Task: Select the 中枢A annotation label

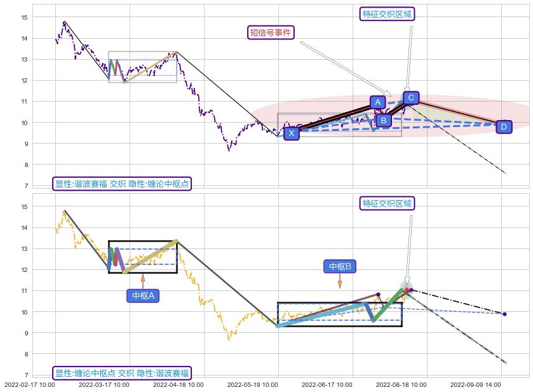Action: (x=143, y=295)
